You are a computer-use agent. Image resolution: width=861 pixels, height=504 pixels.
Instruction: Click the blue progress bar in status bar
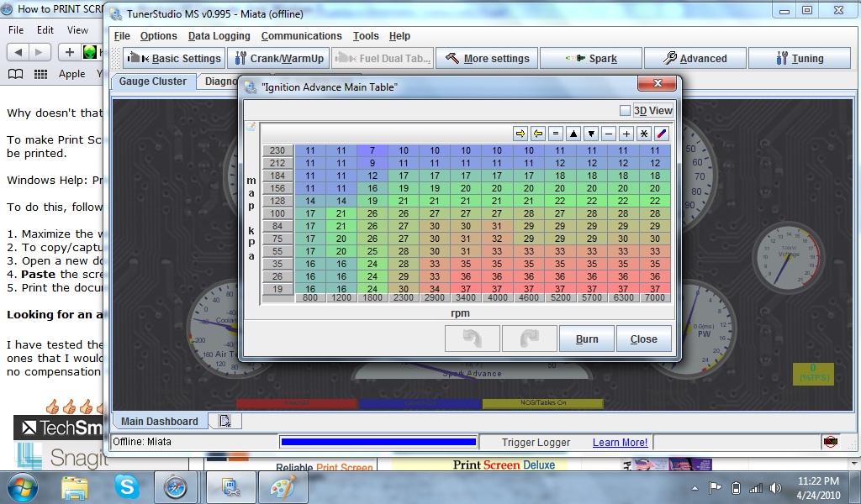pos(378,442)
